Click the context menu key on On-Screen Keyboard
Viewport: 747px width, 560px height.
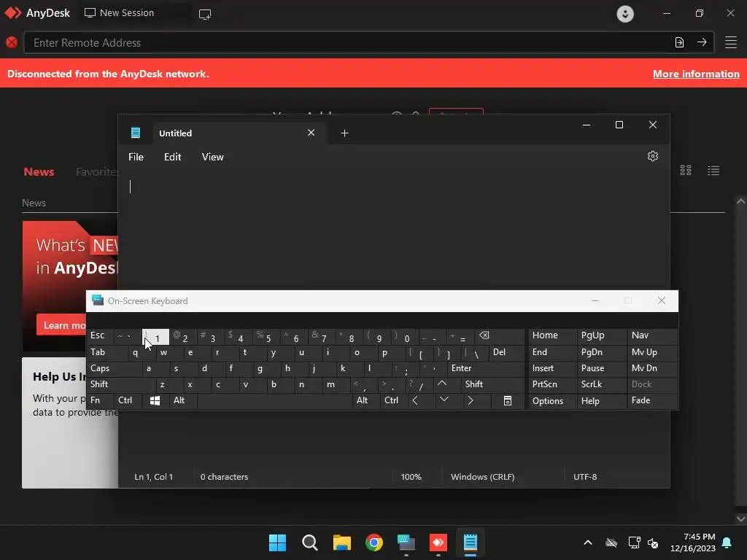508,401
